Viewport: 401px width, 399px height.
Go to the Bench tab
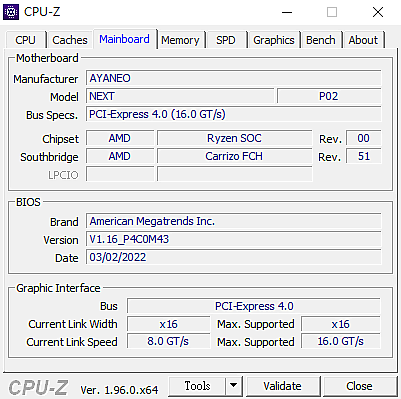click(321, 40)
